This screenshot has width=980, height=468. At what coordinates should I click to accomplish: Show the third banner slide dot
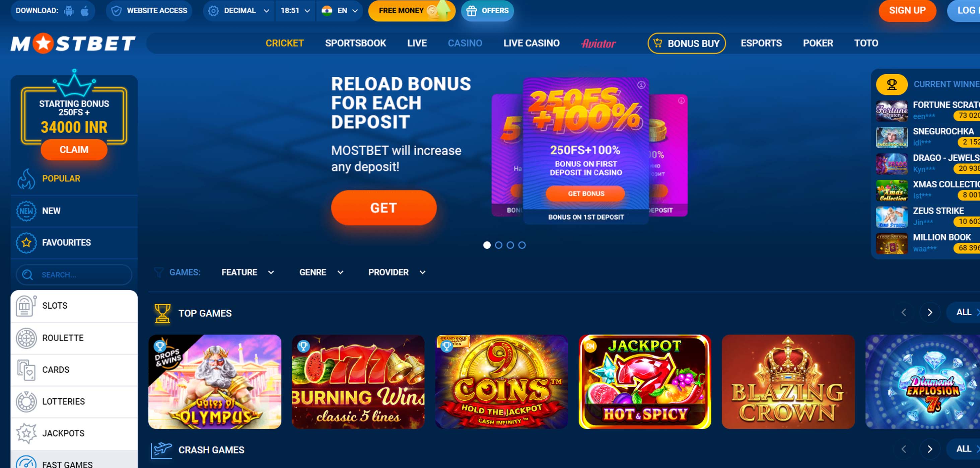click(510, 245)
